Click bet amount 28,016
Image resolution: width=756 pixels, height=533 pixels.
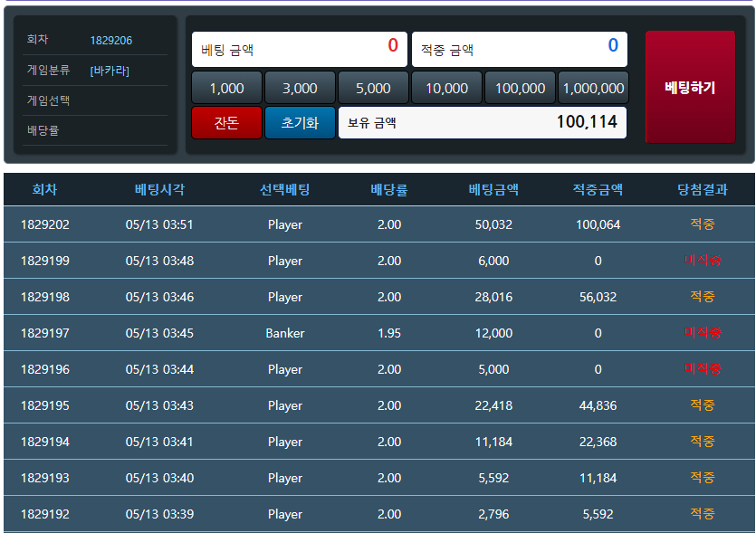click(493, 297)
